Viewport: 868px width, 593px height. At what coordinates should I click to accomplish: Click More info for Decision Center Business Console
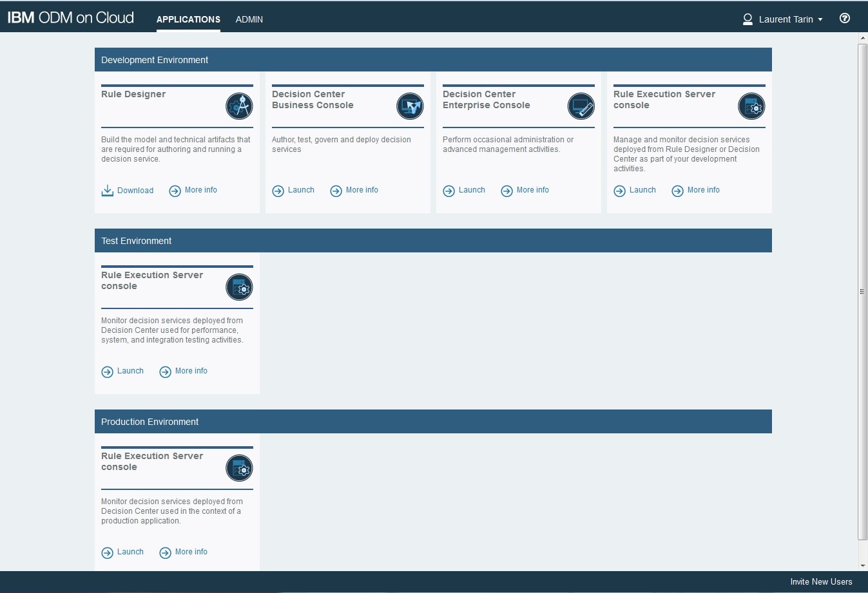click(362, 191)
